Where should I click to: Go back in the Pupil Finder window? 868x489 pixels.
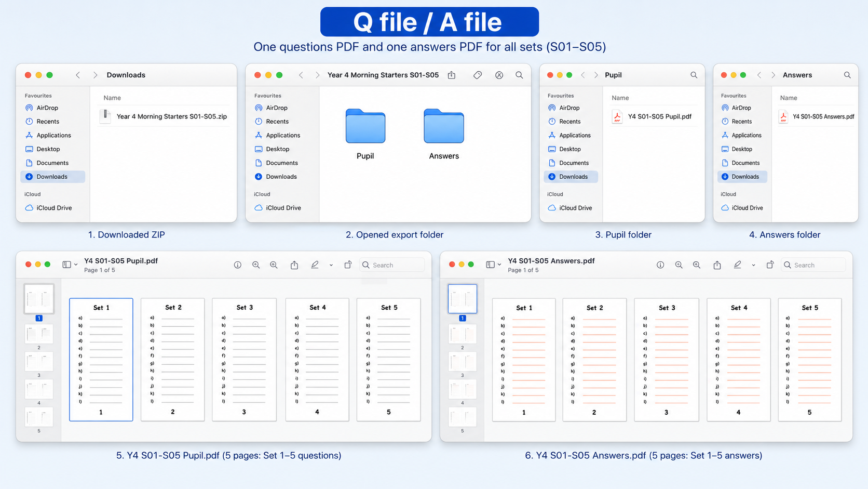click(582, 75)
